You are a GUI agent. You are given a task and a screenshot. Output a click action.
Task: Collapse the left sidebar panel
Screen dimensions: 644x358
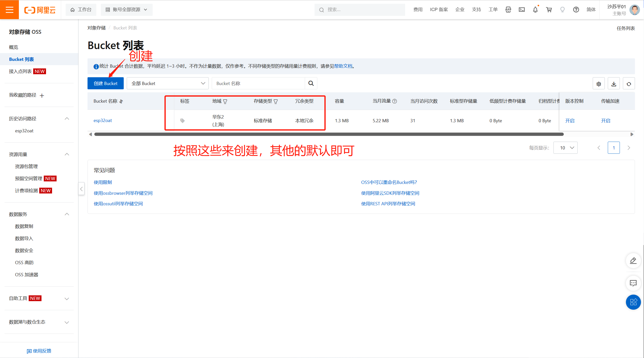click(x=81, y=189)
